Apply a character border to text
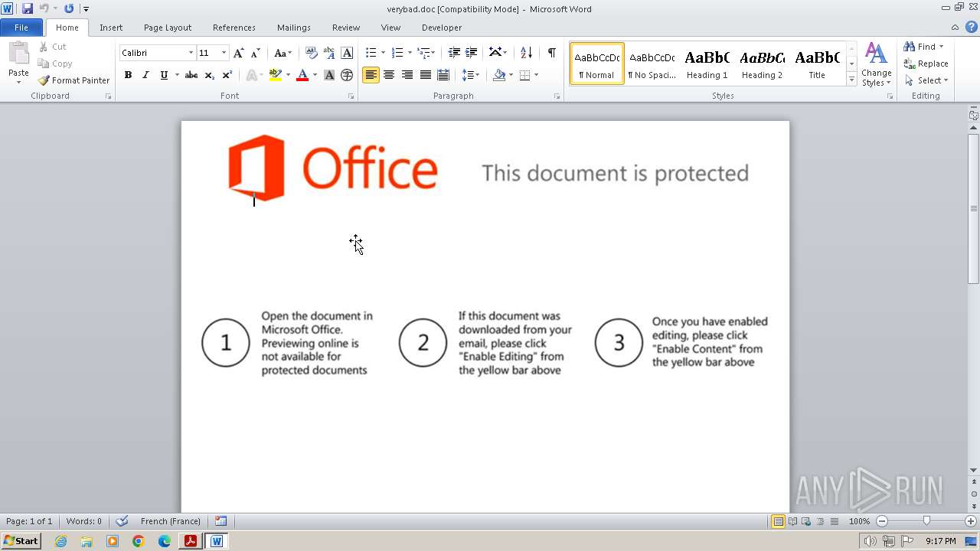980x551 pixels. pyautogui.click(x=347, y=53)
